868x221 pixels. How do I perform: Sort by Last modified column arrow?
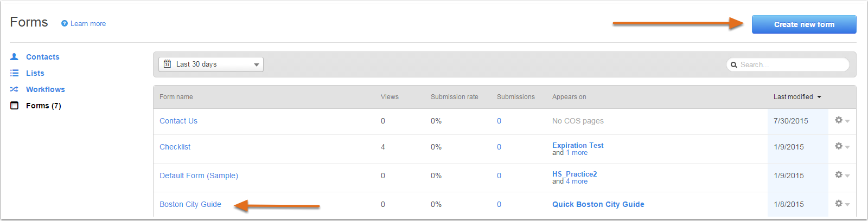pos(819,97)
